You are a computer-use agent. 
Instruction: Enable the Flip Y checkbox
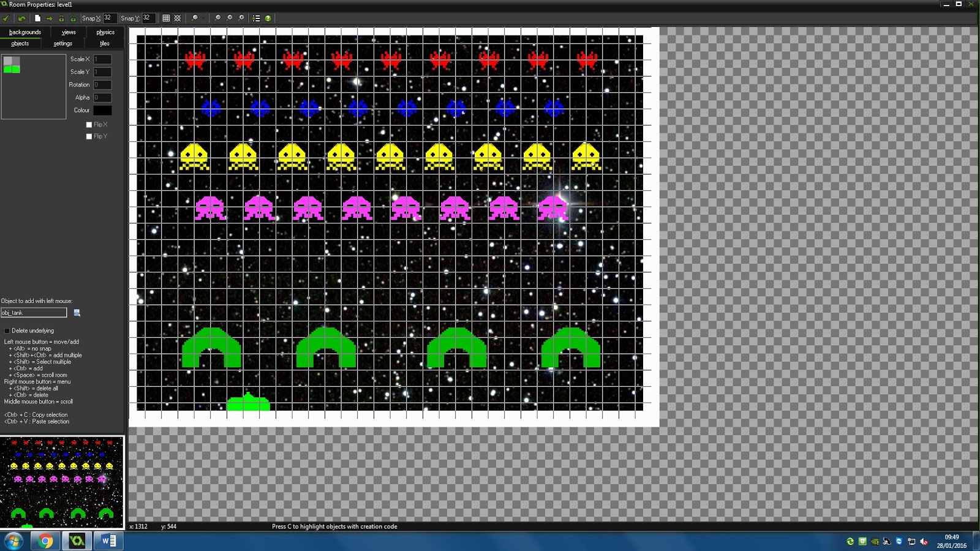point(89,136)
